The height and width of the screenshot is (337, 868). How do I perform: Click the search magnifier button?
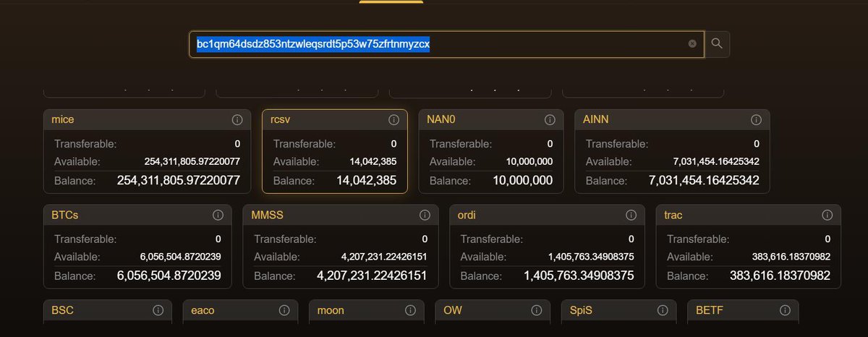(x=717, y=44)
